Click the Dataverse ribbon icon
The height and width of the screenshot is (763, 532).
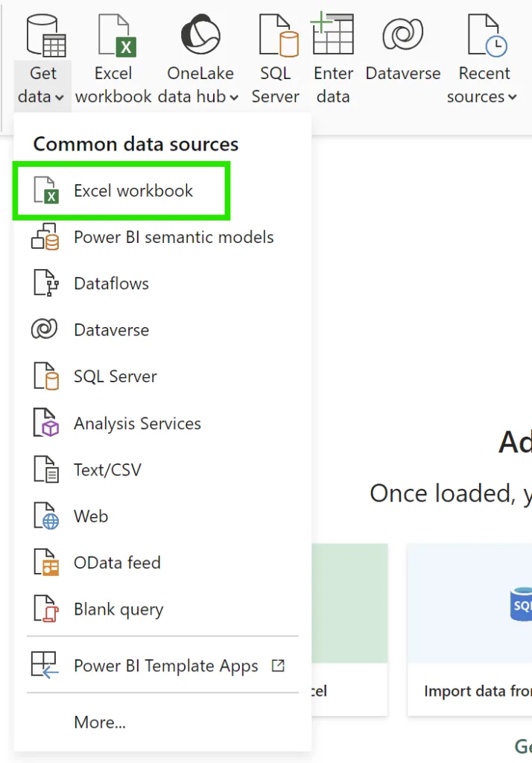pos(402,34)
